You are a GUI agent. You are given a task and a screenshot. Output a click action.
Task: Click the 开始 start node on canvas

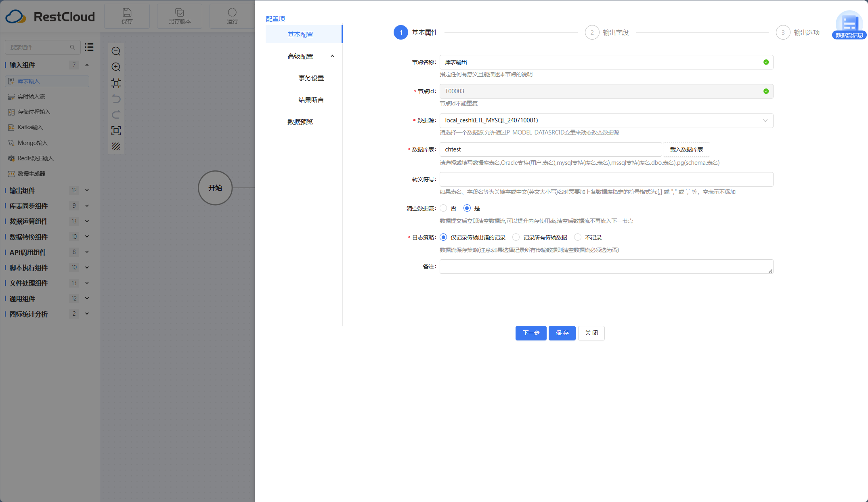[215, 188]
